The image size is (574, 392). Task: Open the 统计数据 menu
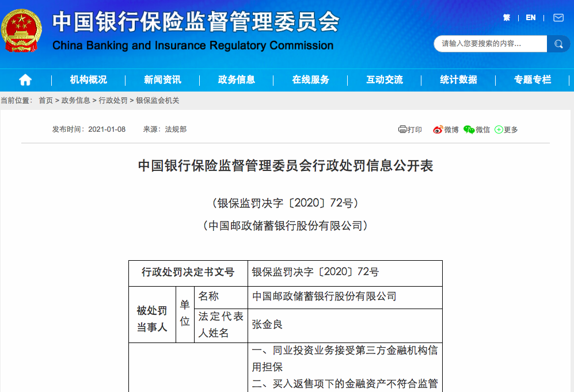[458, 79]
